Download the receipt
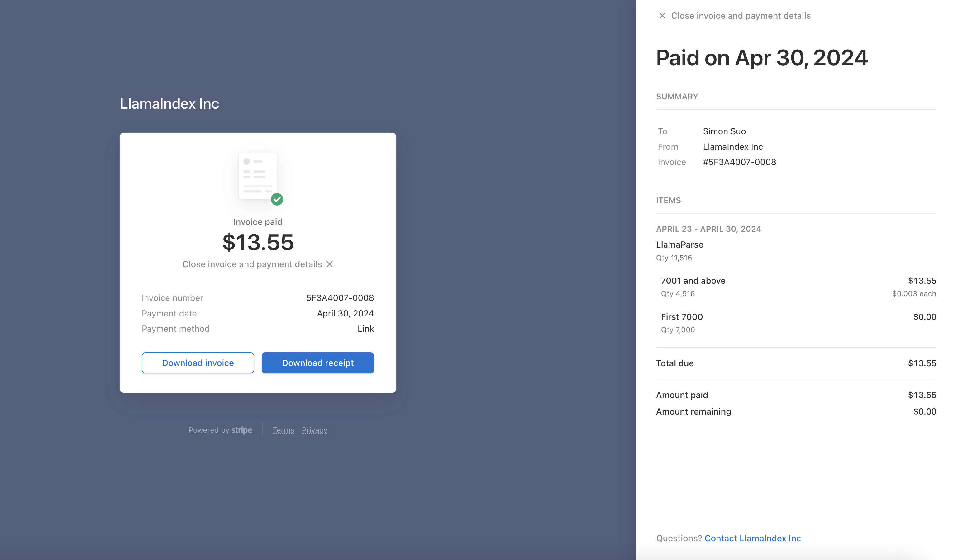953x560 pixels. pos(318,363)
